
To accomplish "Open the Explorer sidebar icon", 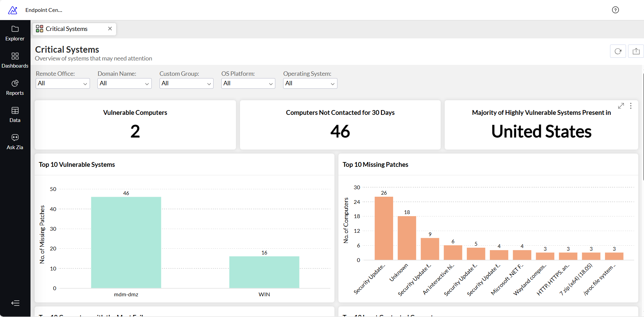I will [x=15, y=33].
